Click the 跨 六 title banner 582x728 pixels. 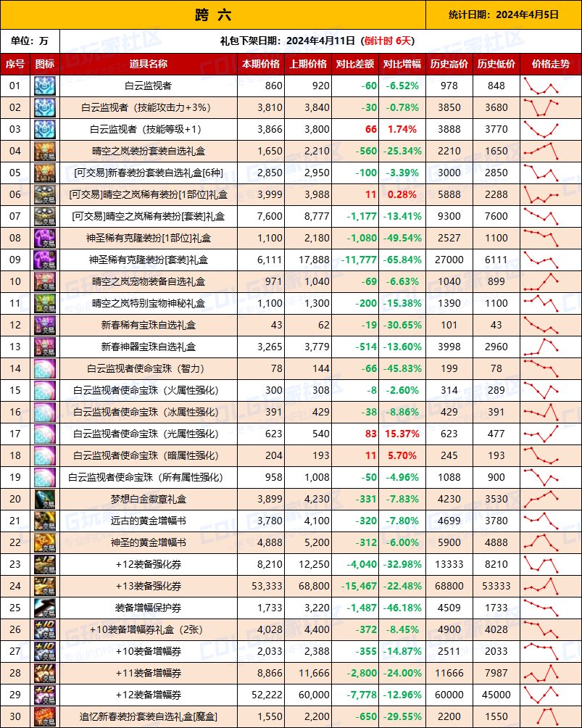213,15
